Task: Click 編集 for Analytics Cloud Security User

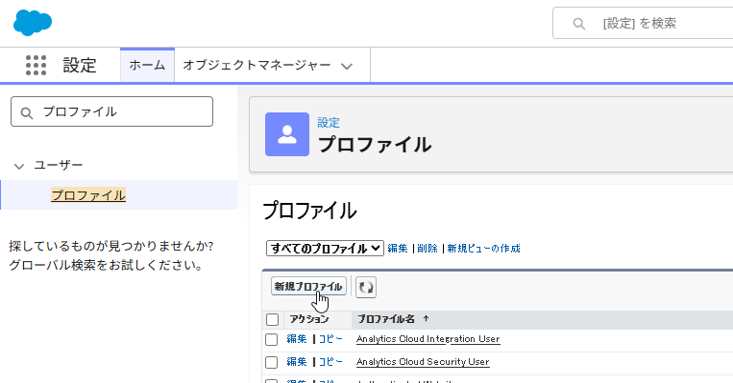Action: tap(296, 361)
